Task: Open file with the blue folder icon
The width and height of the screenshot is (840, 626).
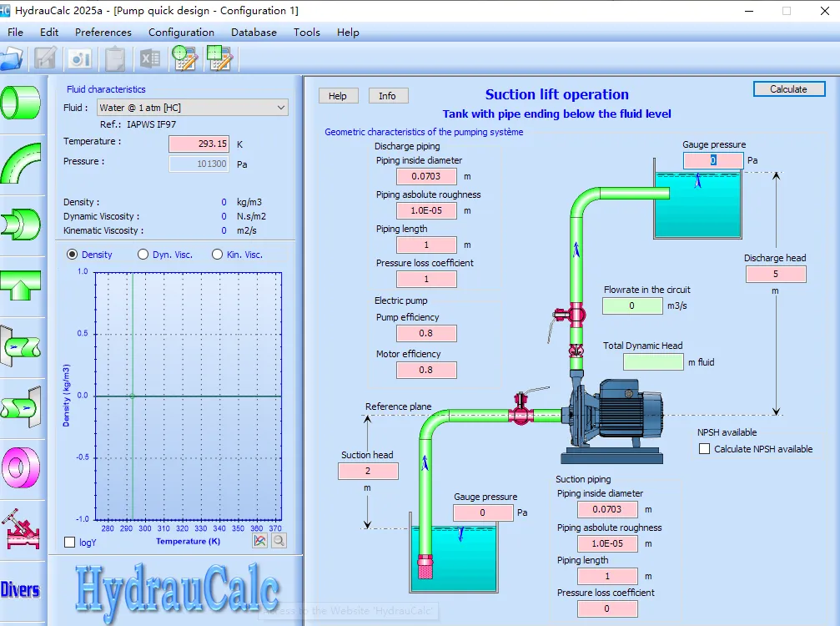Action: 12,58
